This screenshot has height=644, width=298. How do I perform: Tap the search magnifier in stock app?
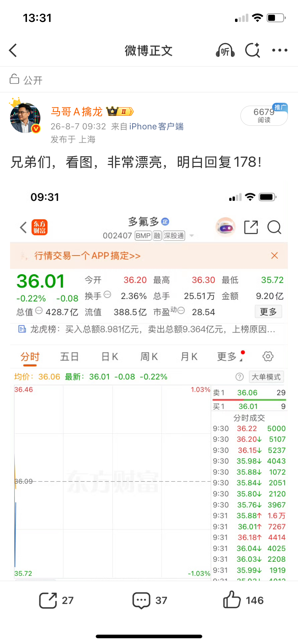(x=274, y=227)
